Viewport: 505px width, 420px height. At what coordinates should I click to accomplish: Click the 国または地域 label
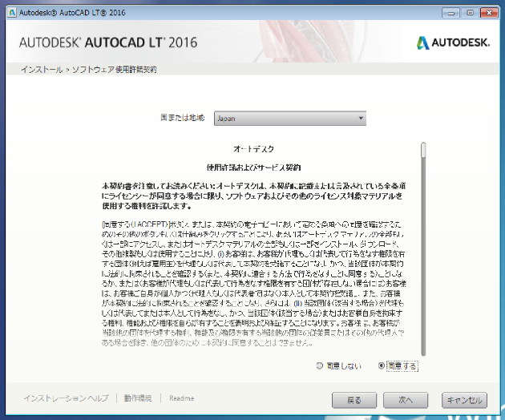182,118
